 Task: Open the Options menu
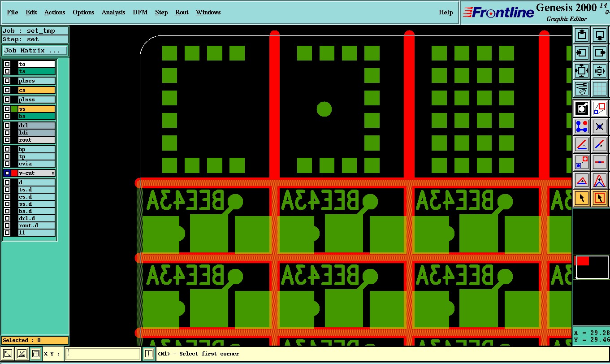point(83,12)
